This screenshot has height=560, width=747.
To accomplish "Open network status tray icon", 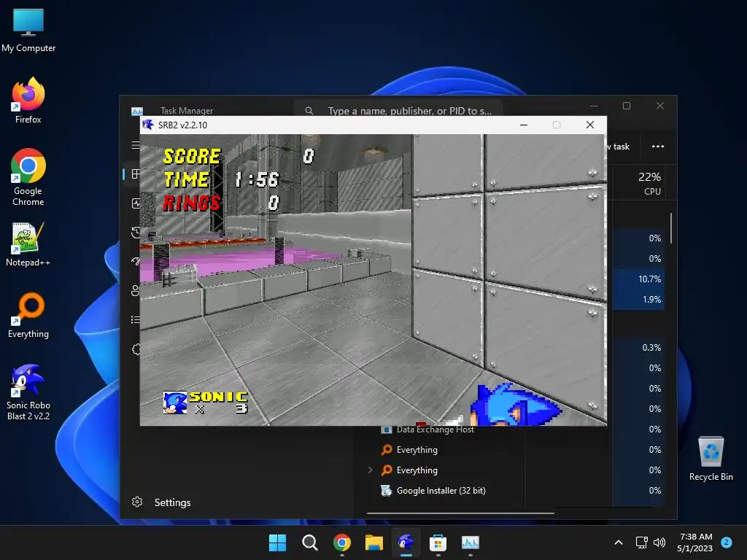I will [642, 542].
